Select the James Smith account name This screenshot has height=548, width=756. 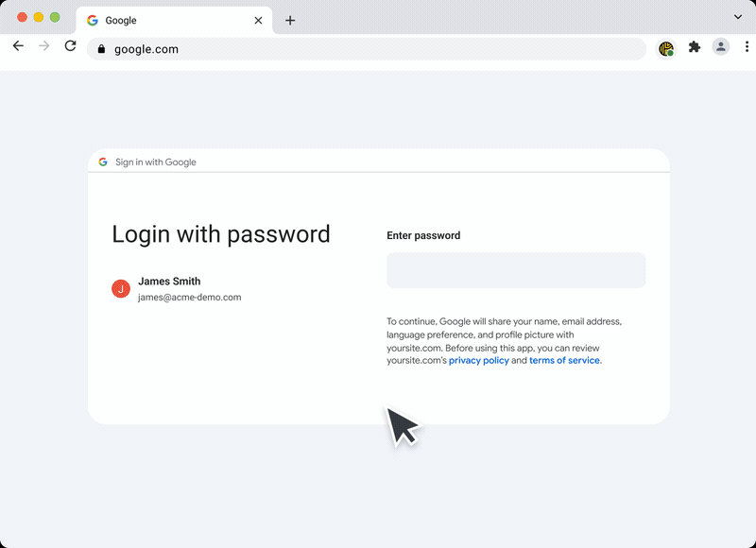[x=169, y=281]
